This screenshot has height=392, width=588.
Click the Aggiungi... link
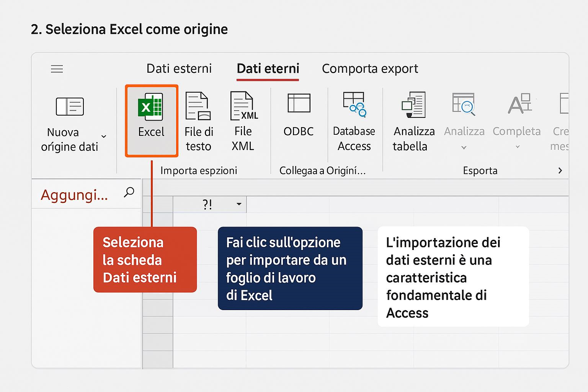(74, 195)
